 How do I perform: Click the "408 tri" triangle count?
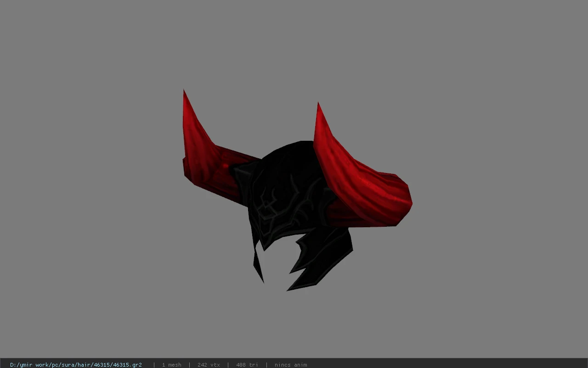[247, 365]
